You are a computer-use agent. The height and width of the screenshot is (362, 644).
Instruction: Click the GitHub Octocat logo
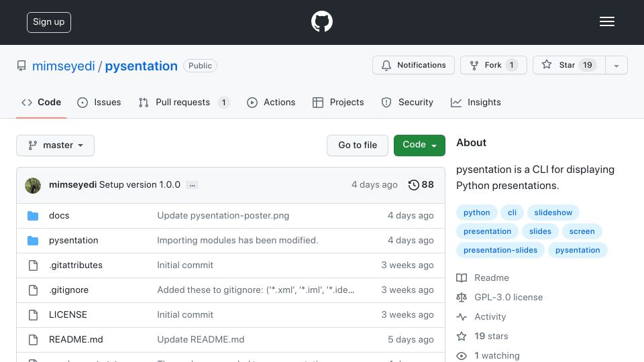[321, 21]
